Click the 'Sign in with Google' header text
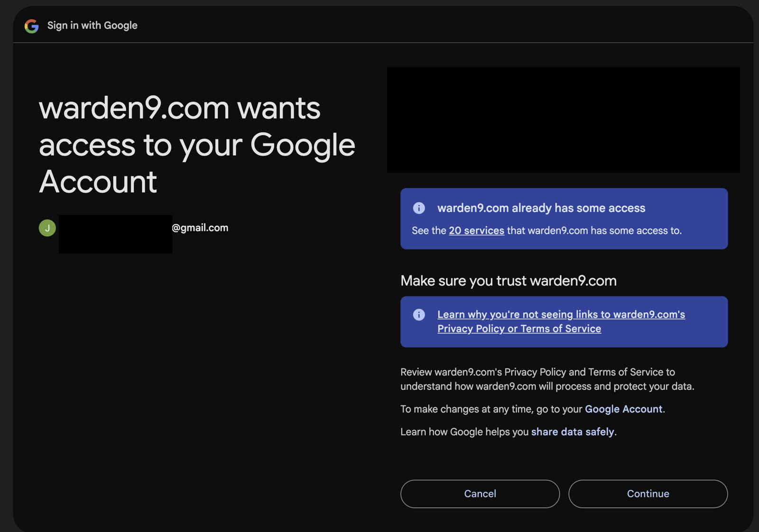 point(93,26)
